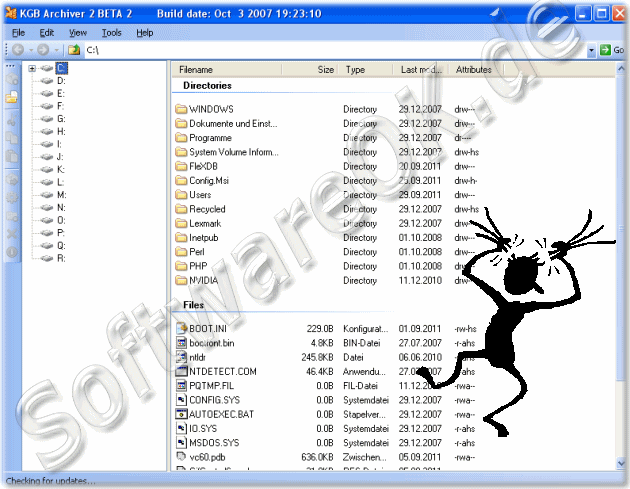Click the C:\ address path field
The image size is (630, 489).
pyautogui.click(x=335, y=50)
